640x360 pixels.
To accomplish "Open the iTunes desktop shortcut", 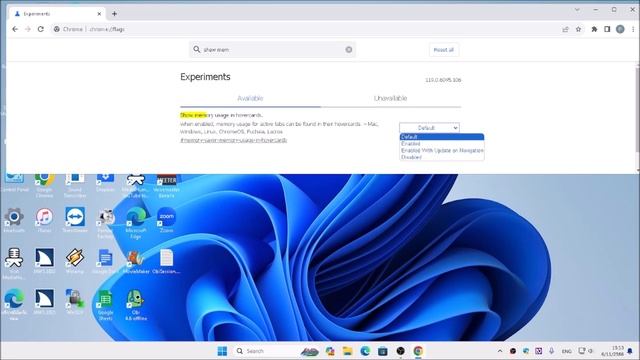I will coord(44,220).
